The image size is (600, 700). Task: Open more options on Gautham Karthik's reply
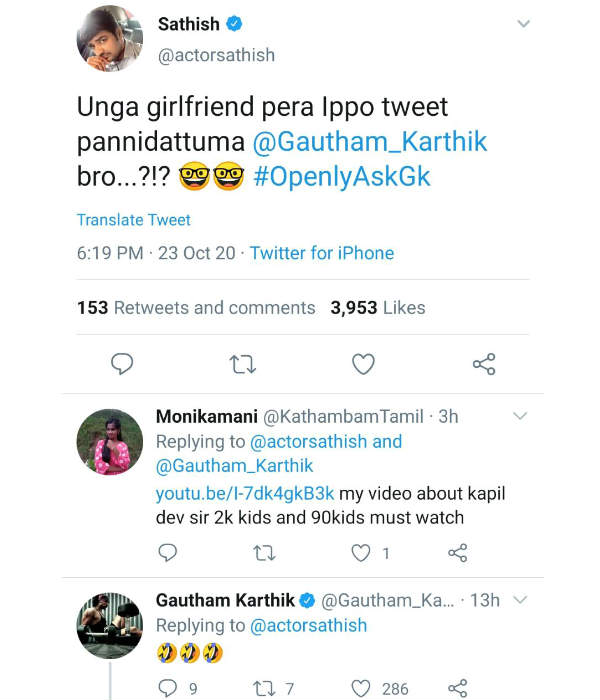click(x=519, y=600)
